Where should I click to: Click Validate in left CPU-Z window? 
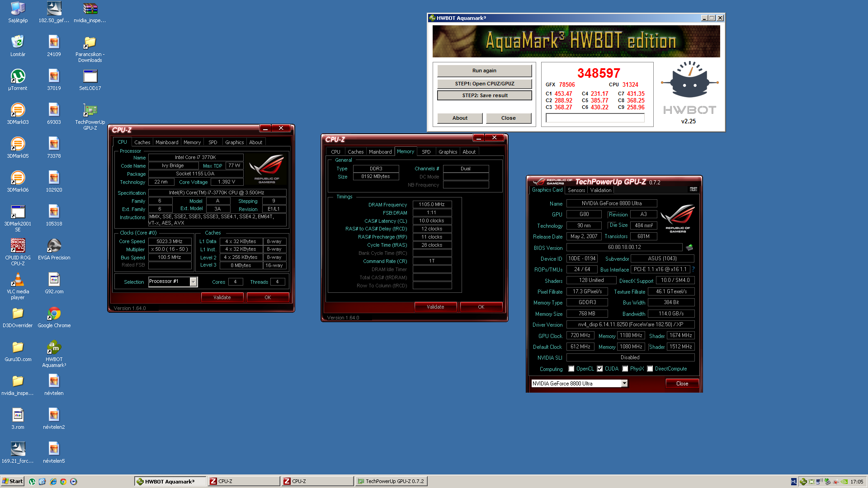coord(222,297)
